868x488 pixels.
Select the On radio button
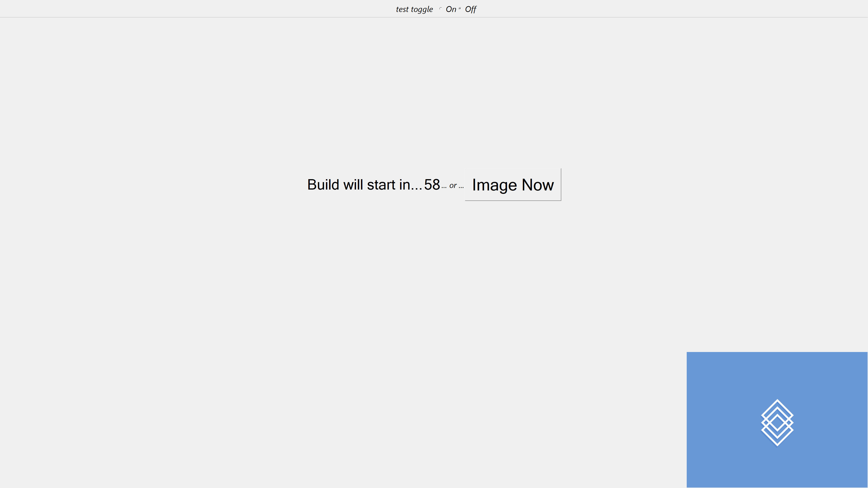coord(440,9)
